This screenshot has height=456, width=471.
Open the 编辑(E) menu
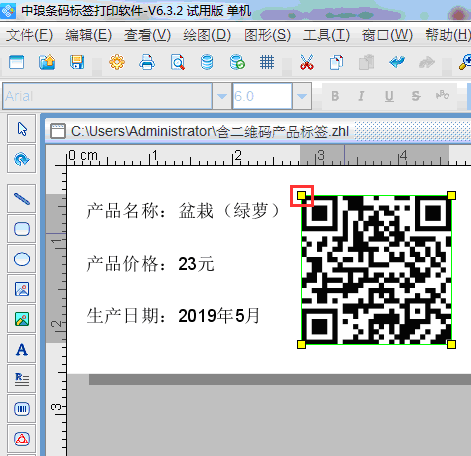tap(88, 35)
